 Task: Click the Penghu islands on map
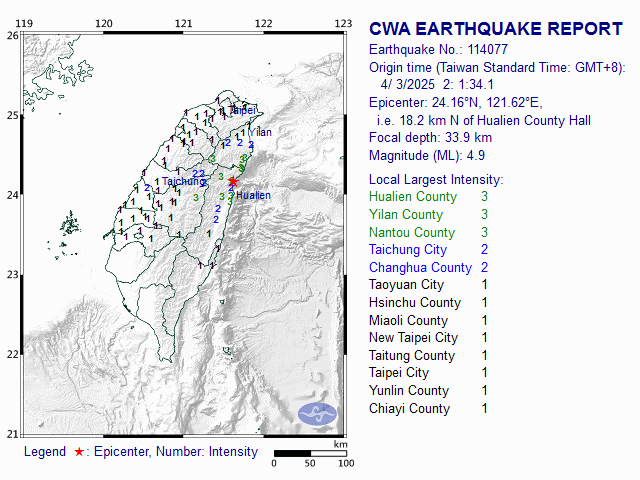pos(70,224)
